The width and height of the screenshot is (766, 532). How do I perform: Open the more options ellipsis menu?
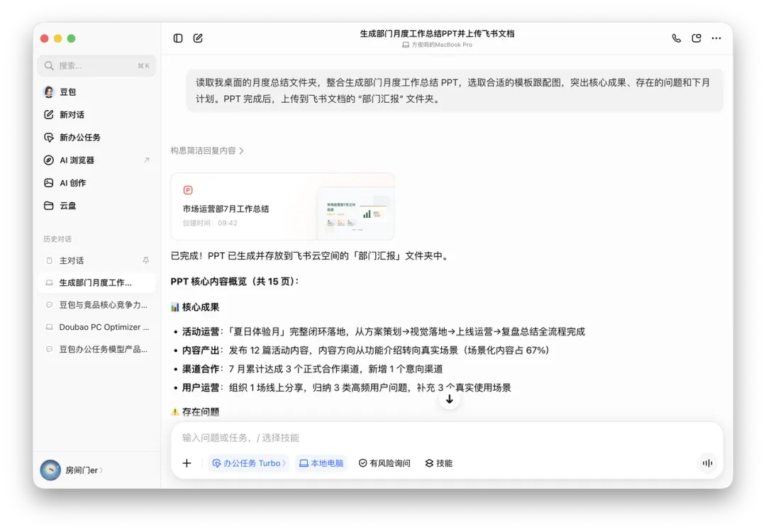tap(716, 38)
